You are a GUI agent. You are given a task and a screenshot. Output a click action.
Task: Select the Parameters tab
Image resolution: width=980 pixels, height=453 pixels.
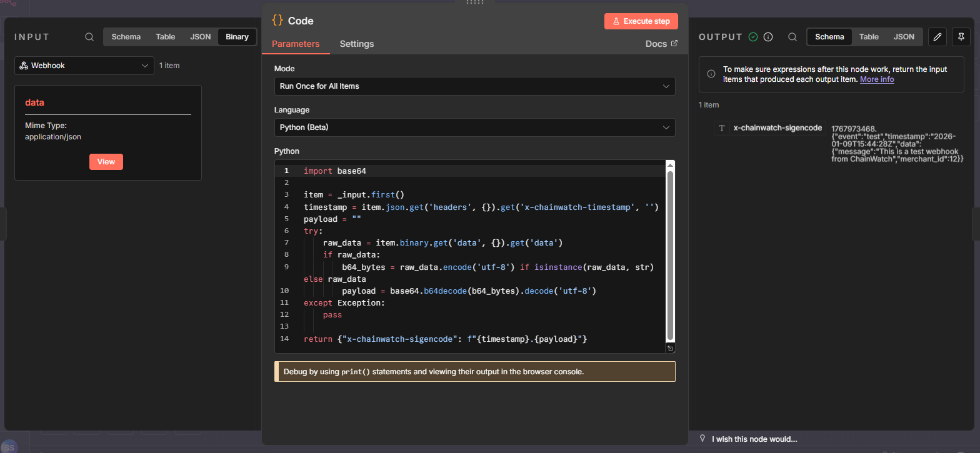click(296, 44)
